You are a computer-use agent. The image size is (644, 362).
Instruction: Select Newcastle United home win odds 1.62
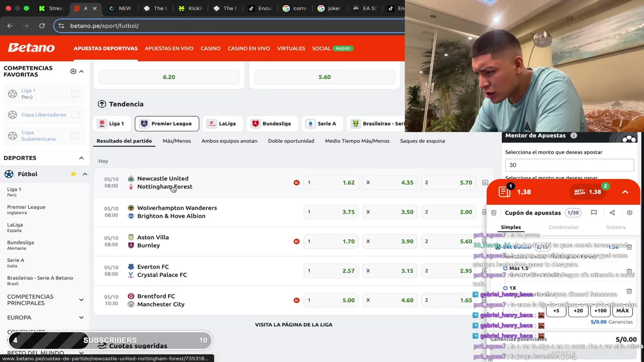(x=332, y=183)
